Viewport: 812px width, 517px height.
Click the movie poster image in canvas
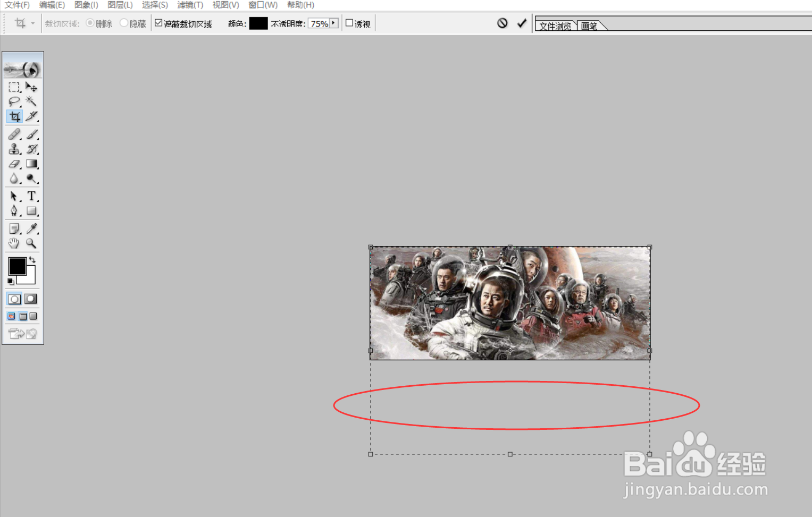click(510, 303)
